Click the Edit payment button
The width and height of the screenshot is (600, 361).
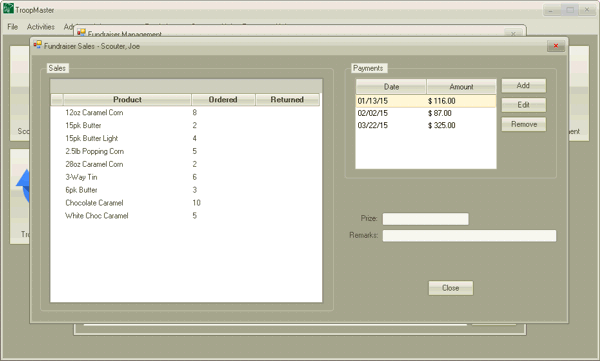coord(523,105)
